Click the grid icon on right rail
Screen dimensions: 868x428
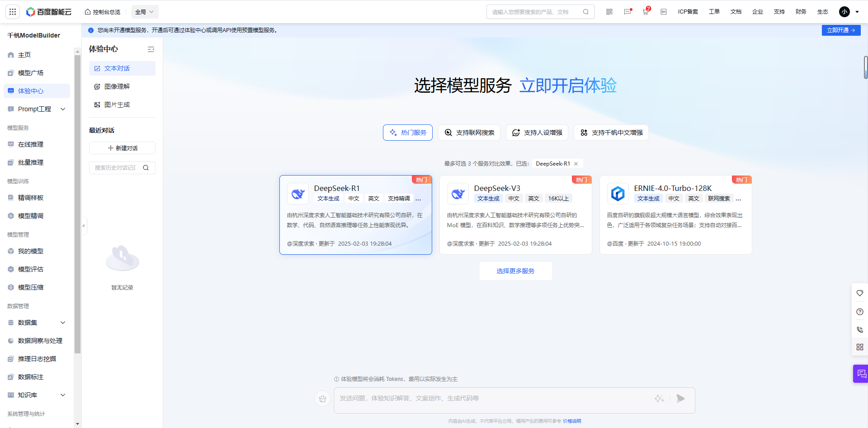coord(860,347)
